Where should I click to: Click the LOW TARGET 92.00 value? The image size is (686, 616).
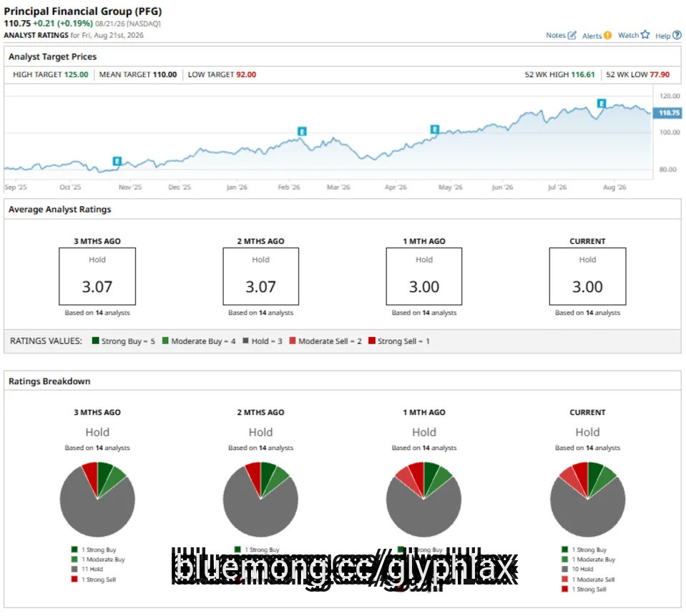pyautogui.click(x=246, y=74)
